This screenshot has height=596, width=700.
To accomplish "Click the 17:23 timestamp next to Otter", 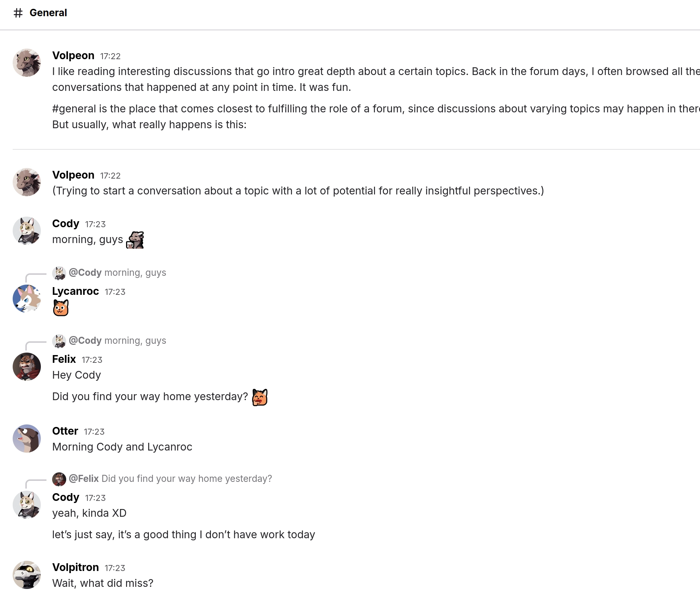I will click(x=94, y=432).
